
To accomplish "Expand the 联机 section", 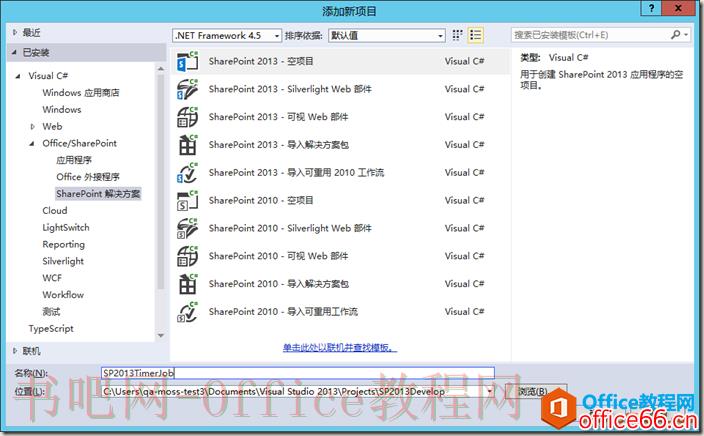I will click(x=15, y=351).
